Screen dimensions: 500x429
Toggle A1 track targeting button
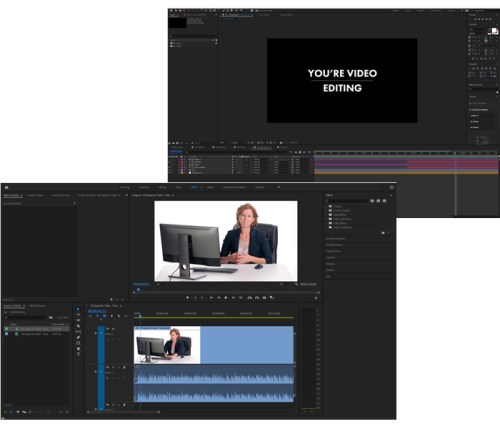(101, 372)
